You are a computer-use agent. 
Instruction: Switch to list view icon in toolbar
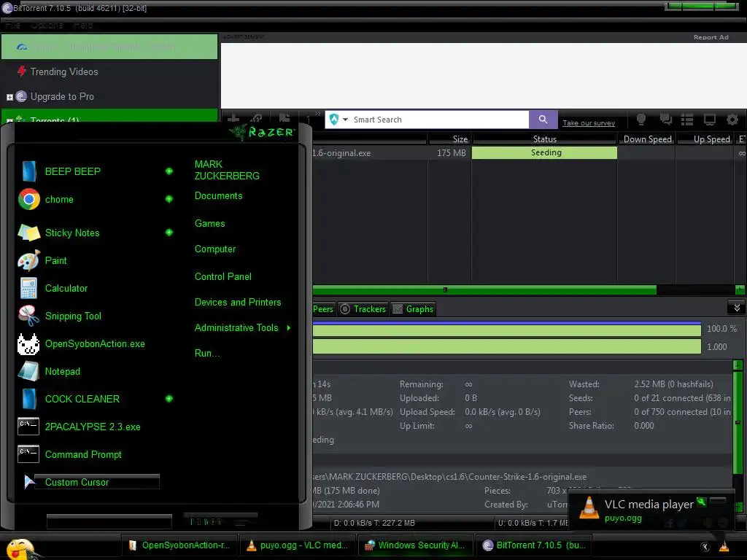click(x=687, y=120)
